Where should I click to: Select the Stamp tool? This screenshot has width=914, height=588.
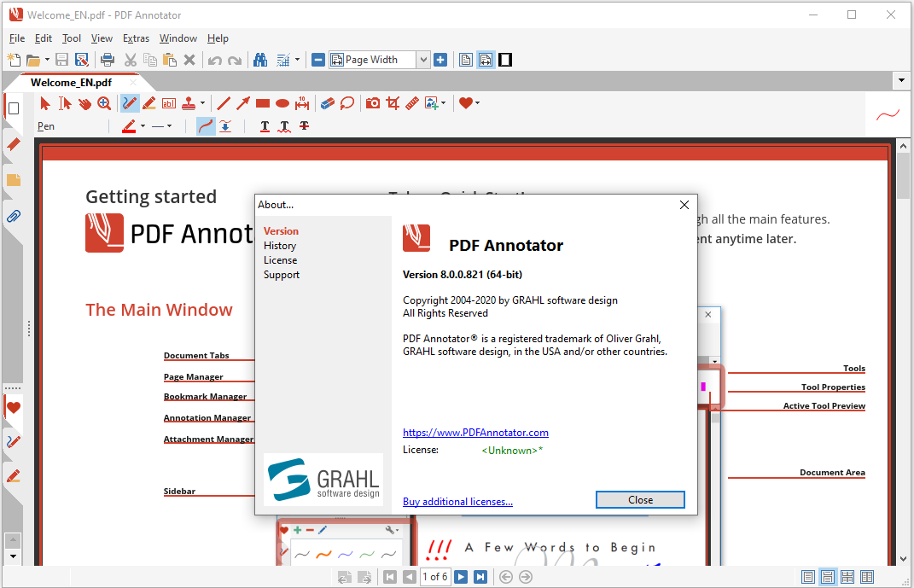[189, 104]
